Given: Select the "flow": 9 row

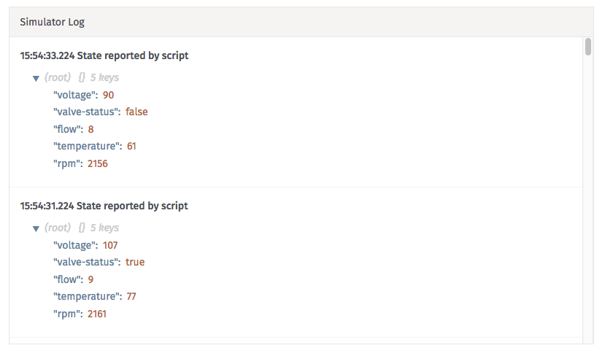Looking at the screenshot, I should 73,279.
